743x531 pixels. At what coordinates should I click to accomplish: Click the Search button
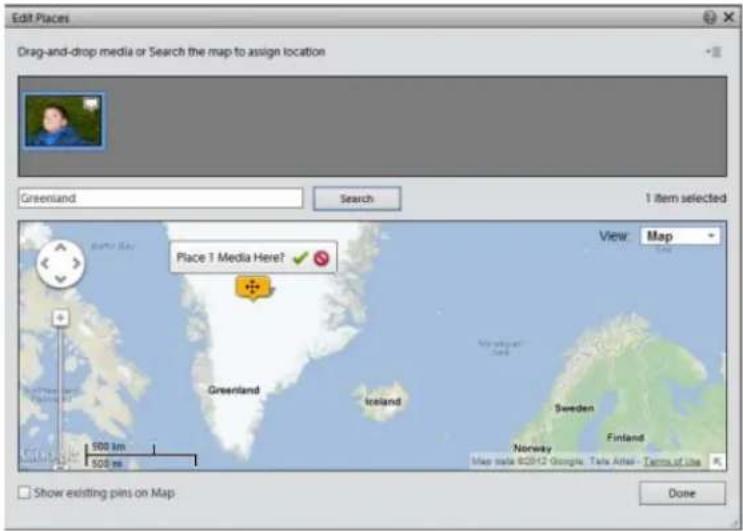[357, 198]
